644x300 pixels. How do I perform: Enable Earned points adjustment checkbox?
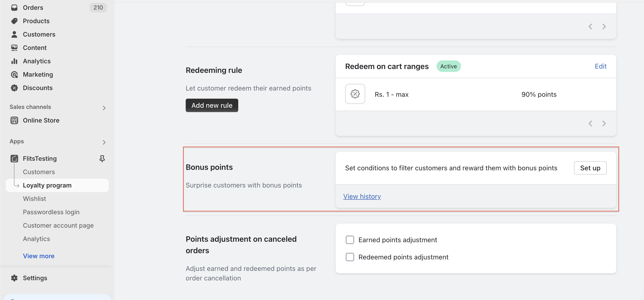[x=350, y=240]
